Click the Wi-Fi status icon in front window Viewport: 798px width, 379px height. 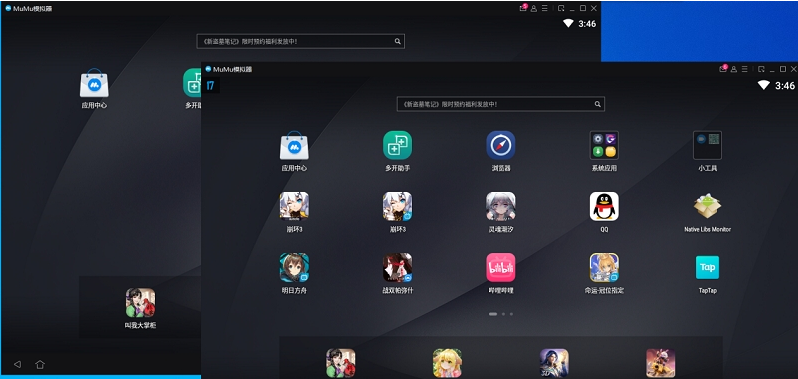763,85
